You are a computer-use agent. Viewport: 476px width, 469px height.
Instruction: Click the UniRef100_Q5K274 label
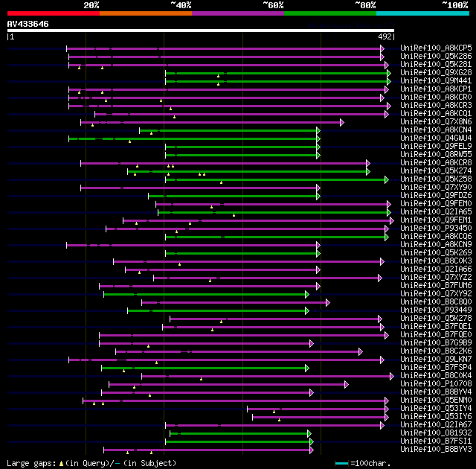pyautogui.click(x=436, y=171)
